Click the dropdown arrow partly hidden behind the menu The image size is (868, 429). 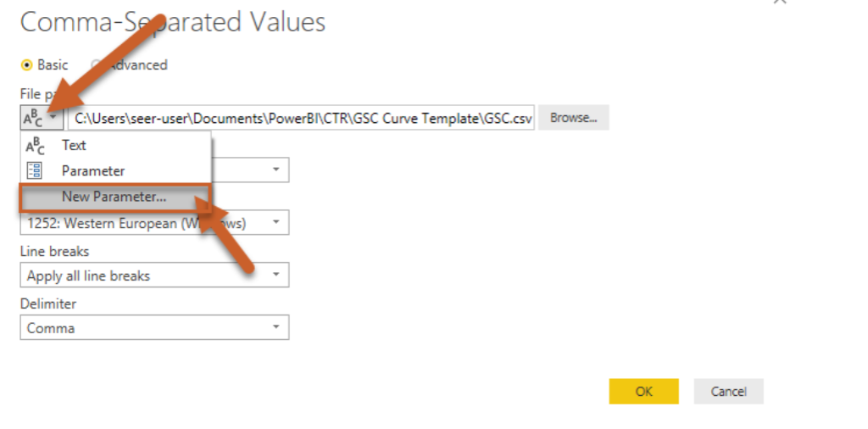click(x=275, y=170)
